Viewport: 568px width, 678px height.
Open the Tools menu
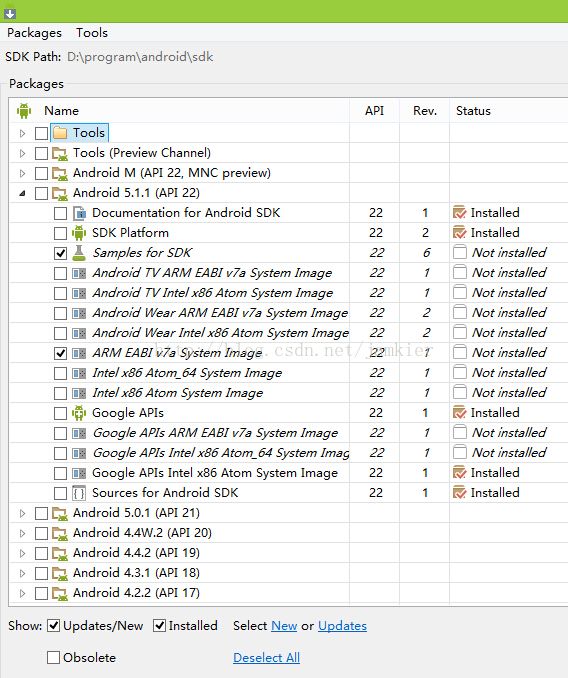pos(92,33)
